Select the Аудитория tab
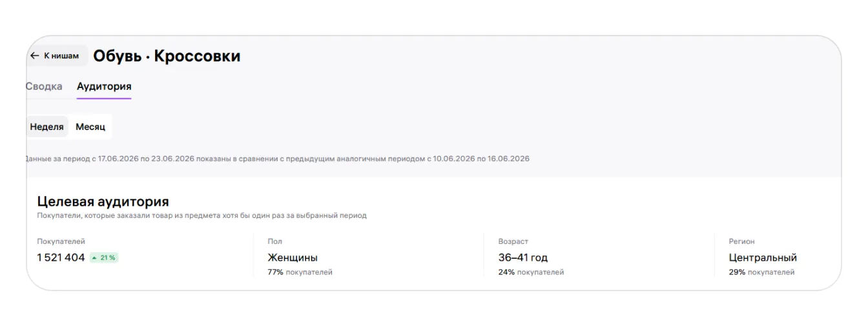 [104, 87]
